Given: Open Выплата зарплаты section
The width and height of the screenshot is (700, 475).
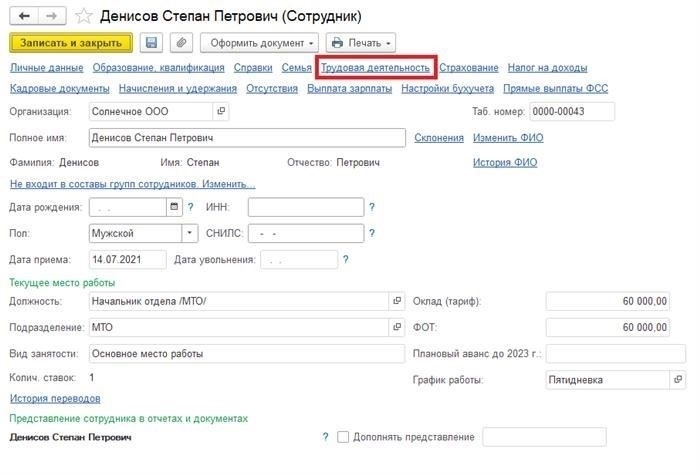Looking at the screenshot, I should pos(350,88).
